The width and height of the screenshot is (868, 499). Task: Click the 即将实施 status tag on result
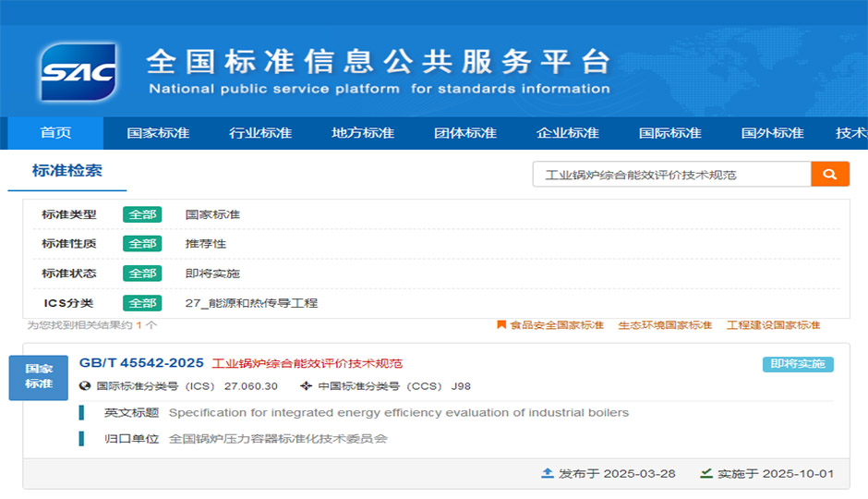(x=797, y=364)
